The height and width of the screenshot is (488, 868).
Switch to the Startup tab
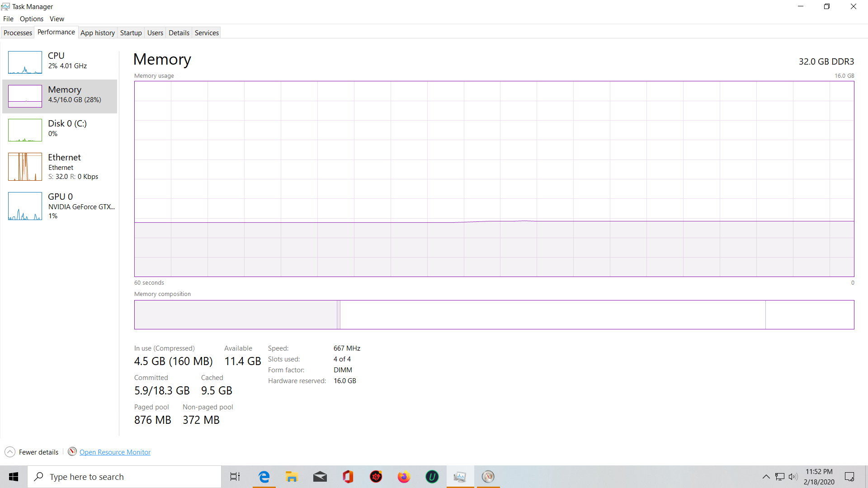131,33
